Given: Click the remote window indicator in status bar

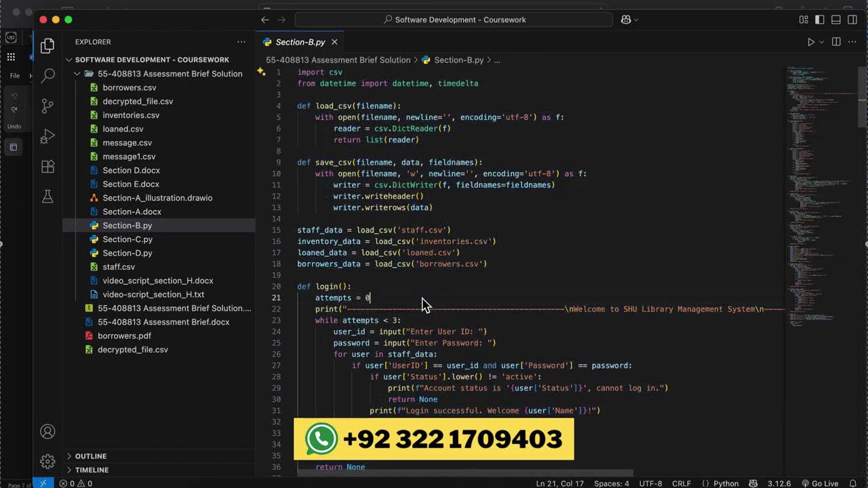Looking at the screenshot, I should click(x=43, y=483).
